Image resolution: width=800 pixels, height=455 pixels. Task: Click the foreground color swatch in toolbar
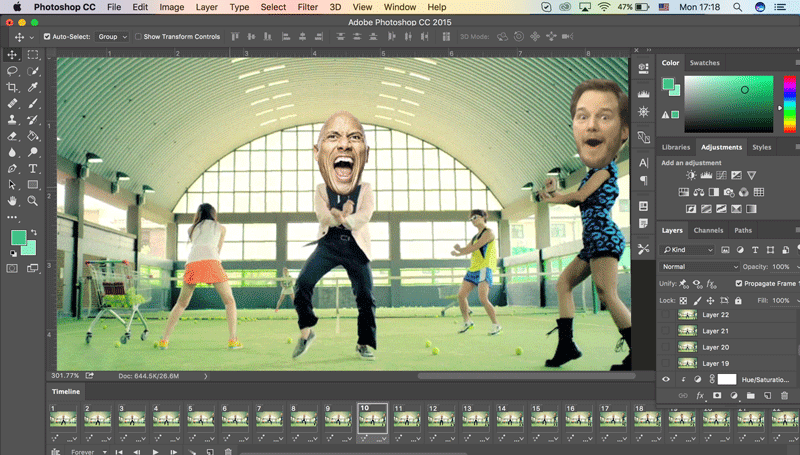tap(19, 237)
